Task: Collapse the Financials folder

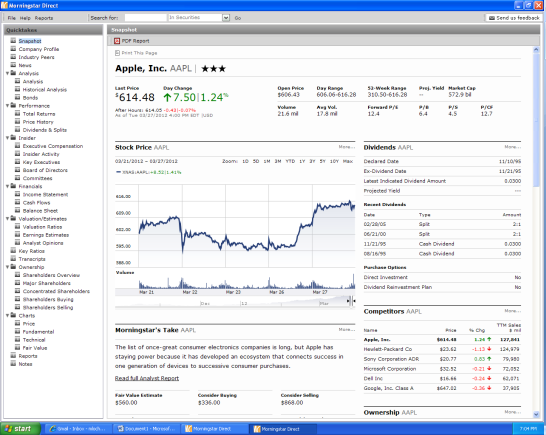Action: click(x=7, y=187)
